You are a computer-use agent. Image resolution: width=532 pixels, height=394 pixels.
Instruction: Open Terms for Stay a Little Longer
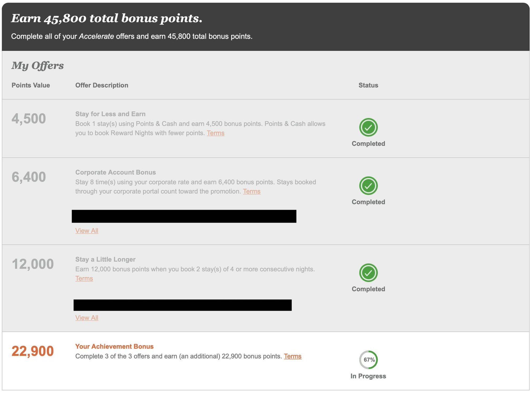(84, 278)
